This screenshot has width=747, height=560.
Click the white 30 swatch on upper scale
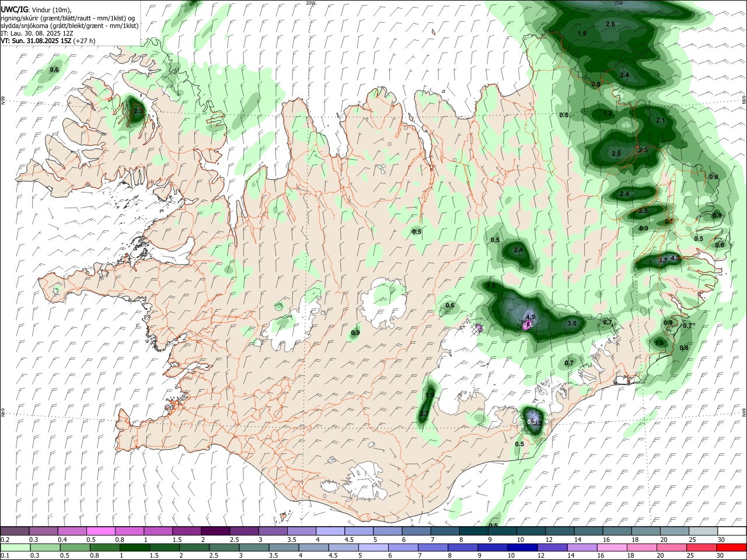(x=732, y=531)
